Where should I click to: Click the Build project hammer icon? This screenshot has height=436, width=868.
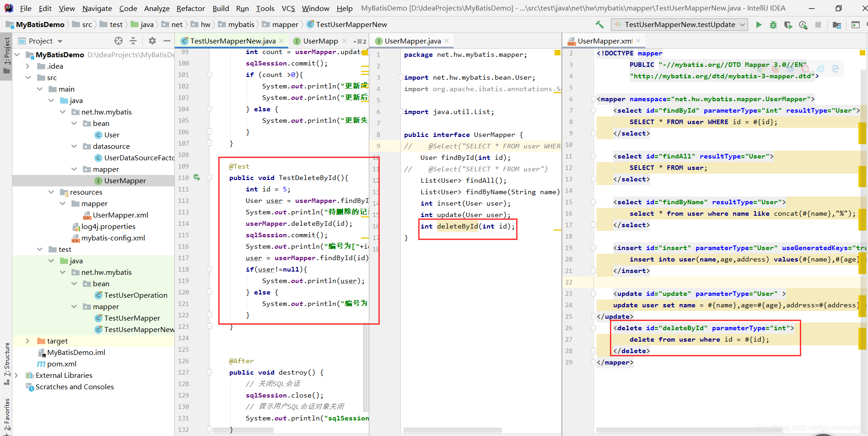point(599,25)
